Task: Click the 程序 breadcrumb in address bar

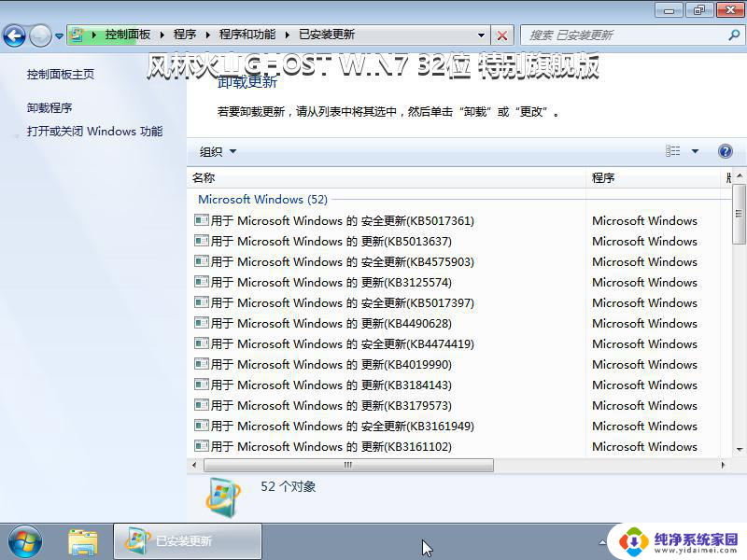Action: [x=184, y=35]
